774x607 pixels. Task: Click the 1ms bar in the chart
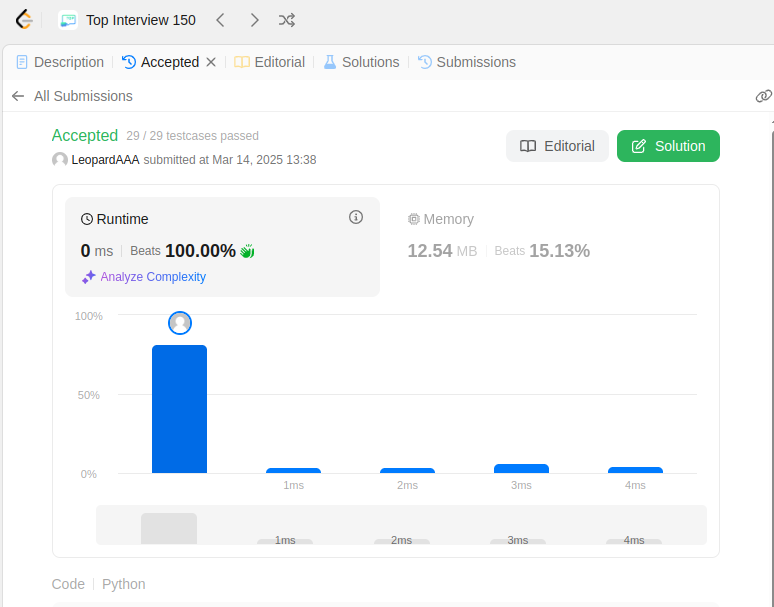[293, 471]
